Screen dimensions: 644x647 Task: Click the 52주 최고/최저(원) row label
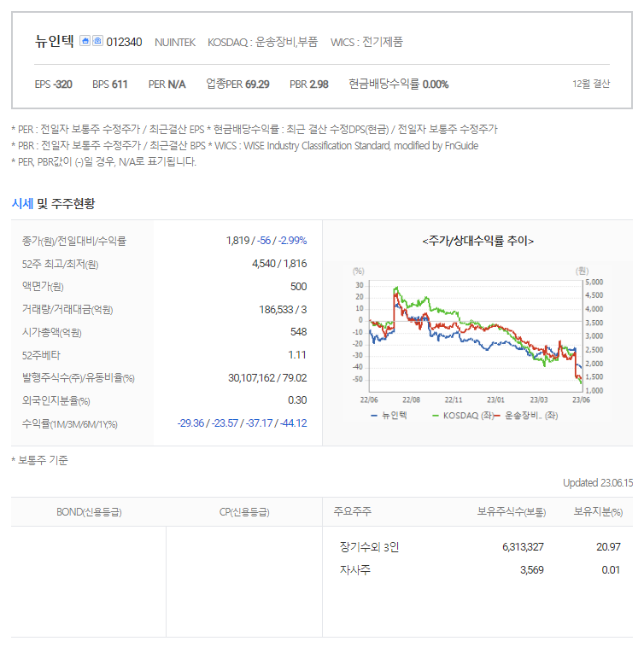[x=60, y=264]
